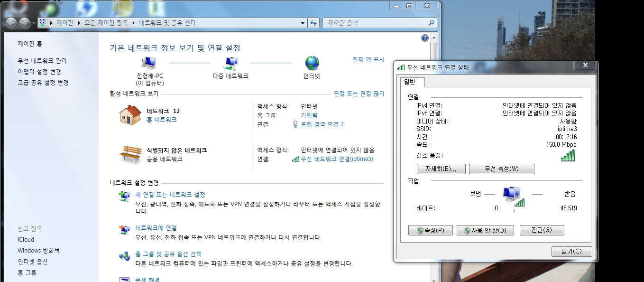Open 무선 네트워크 관리 link
This screenshot has width=644, height=282.
pos(42,61)
